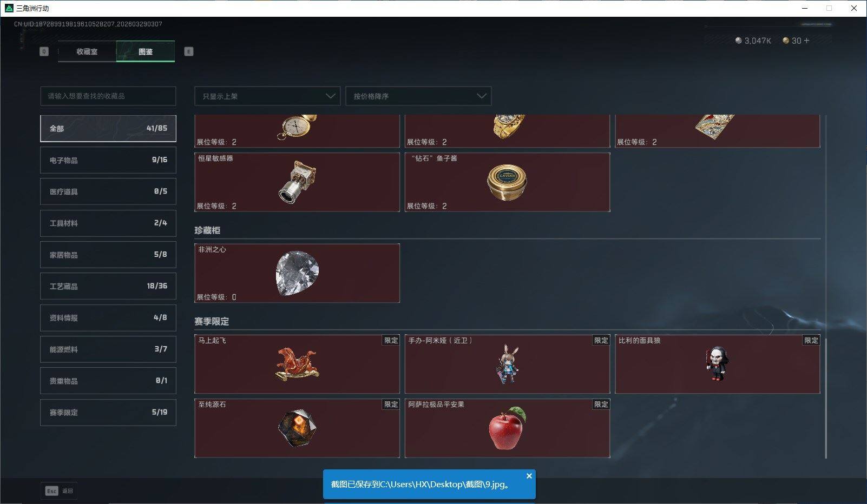Screen dimensions: 867x504
Task: Open the 恒星敏感器 item icon
Action: pos(297,182)
